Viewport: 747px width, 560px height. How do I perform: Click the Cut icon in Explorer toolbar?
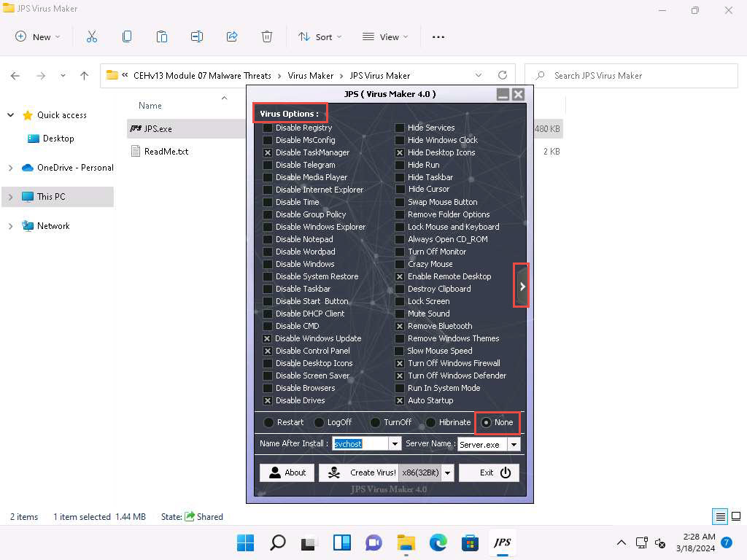tap(92, 36)
